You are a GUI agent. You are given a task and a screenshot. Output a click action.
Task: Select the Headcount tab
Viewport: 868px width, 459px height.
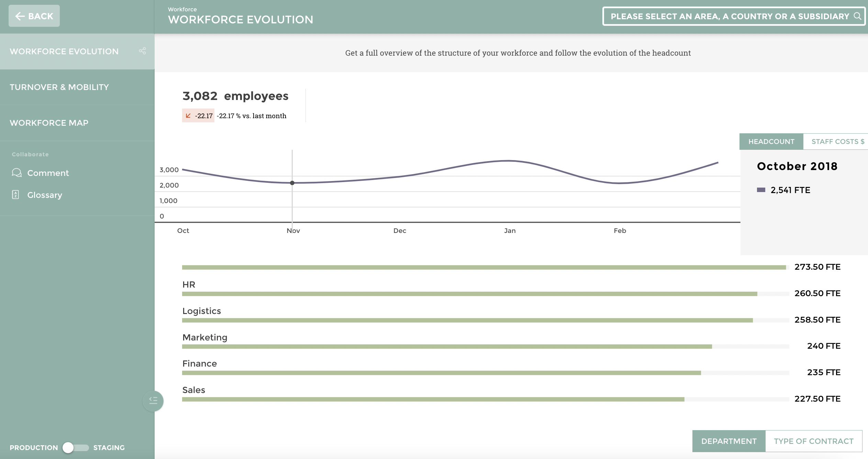coord(771,142)
